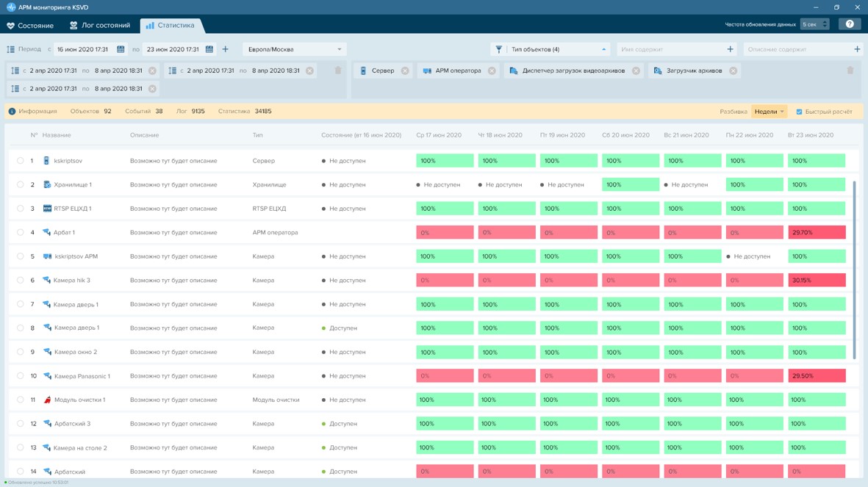Click the help question mark icon
This screenshot has width=868, height=487.
(x=850, y=24)
